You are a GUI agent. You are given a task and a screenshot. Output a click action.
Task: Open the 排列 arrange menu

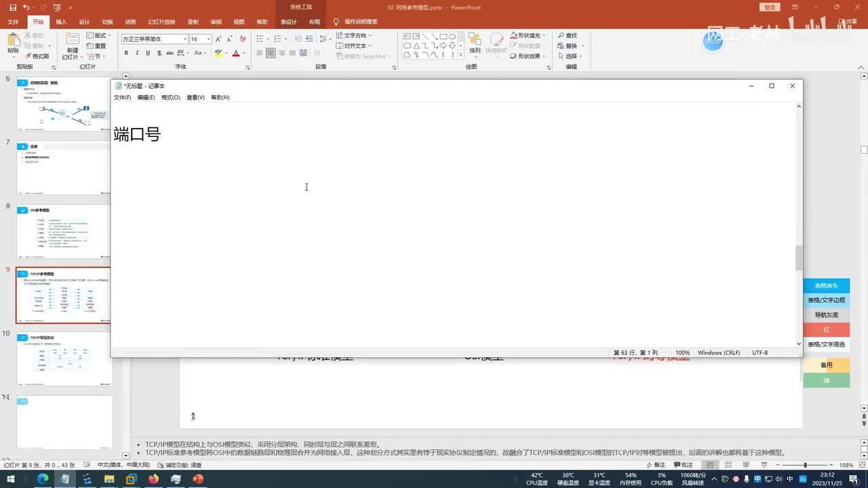coord(475,44)
